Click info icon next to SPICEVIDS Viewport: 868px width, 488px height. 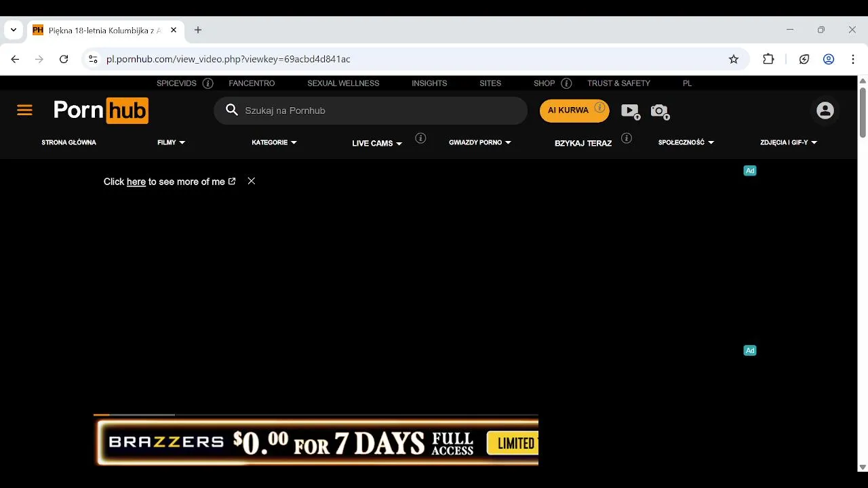[208, 83]
